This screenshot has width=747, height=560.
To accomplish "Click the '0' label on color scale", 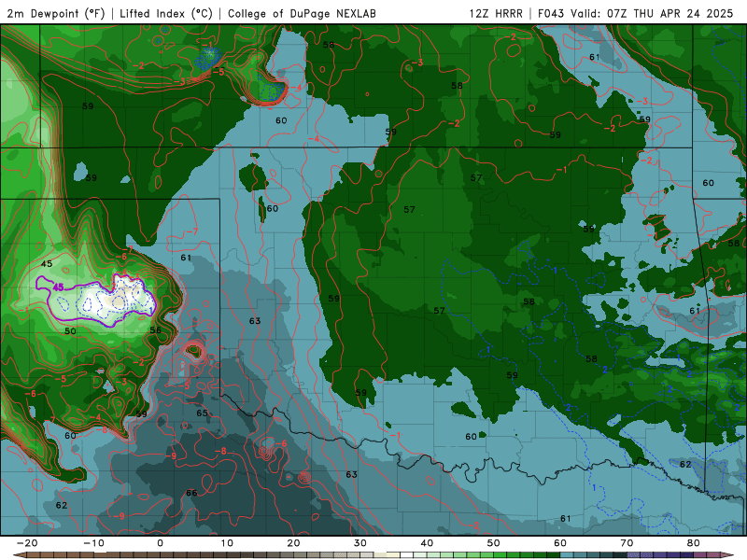I will coord(160,543).
